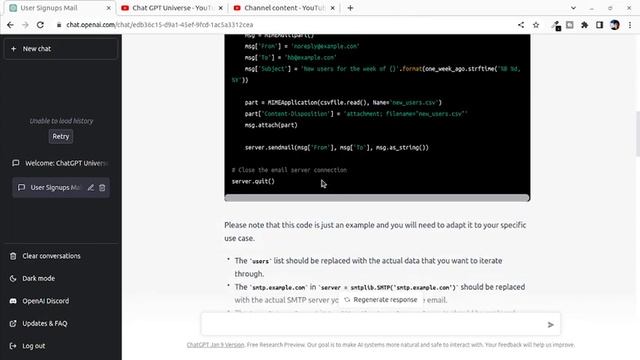Click the browser forward arrow
The width and height of the screenshot is (640, 360).
pos(25,25)
